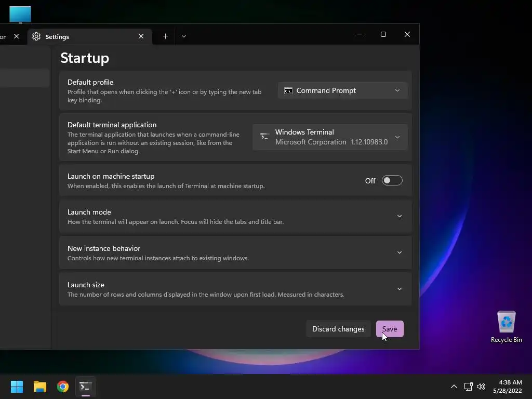Image resolution: width=532 pixels, height=399 pixels.
Task: Click the 'Launch on machine startup' label
Action: 111,176
